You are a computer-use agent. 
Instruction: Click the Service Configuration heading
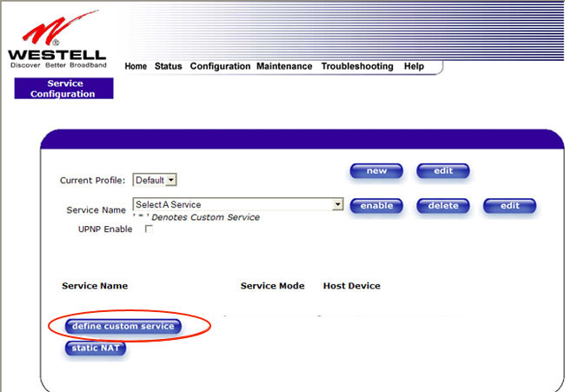63,89
